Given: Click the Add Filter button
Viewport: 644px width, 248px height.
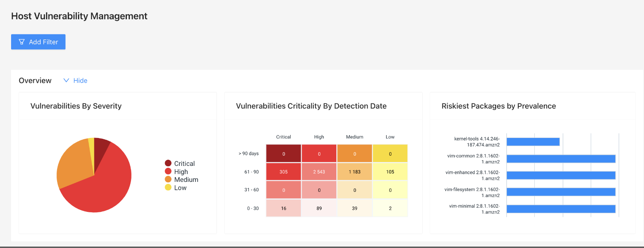Looking at the screenshot, I should (x=38, y=42).
